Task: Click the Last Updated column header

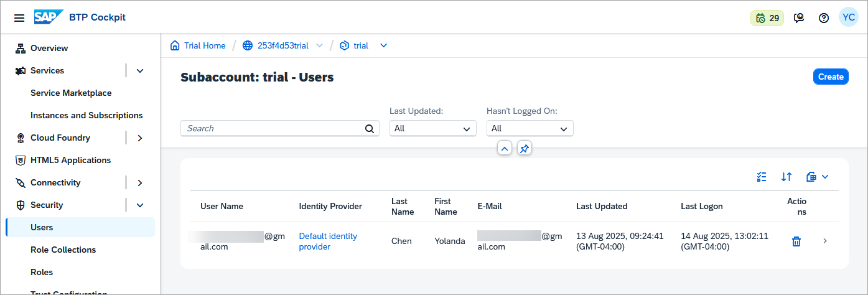Action: pyautogui.click(x=602, y=206)
